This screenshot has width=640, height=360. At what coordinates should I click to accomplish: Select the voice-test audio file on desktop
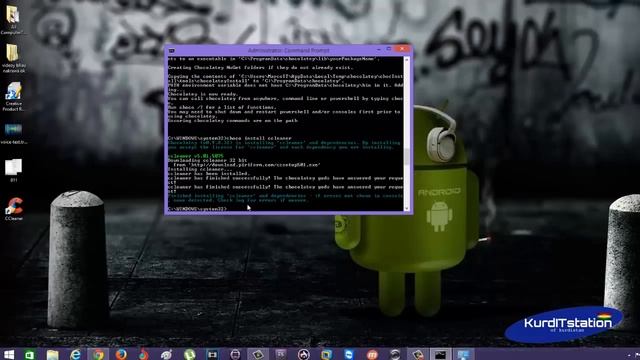pyautogui.click(x=13, y=134)
